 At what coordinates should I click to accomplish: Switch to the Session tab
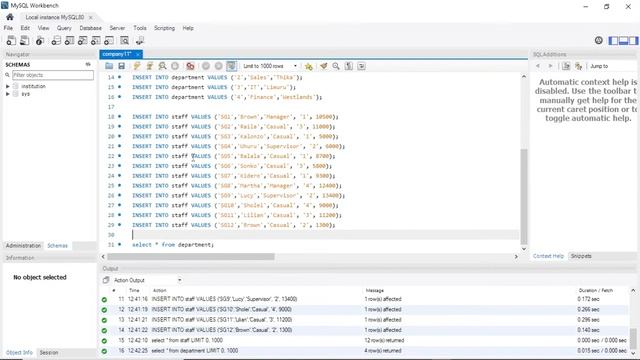[x=49, y=352]
